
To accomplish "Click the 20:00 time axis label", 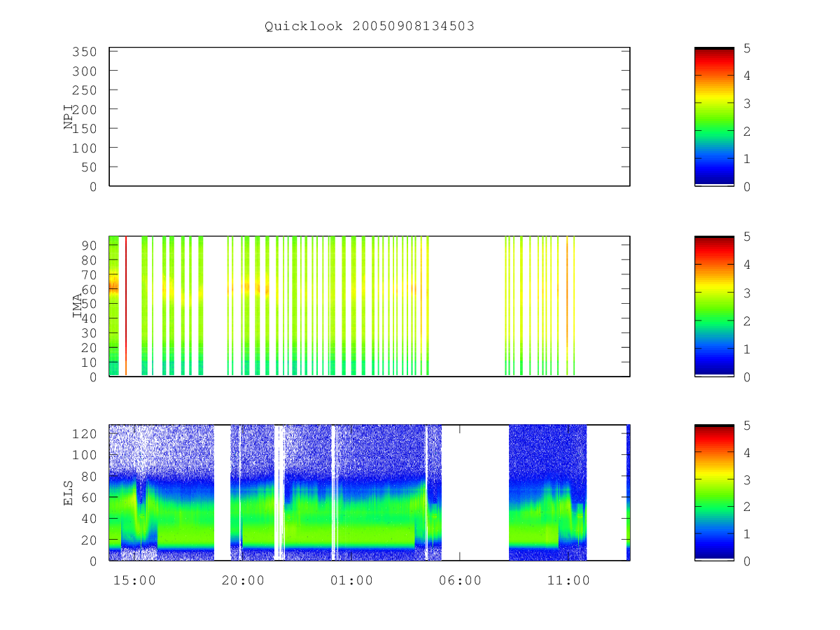I will [x=243, y=580].
